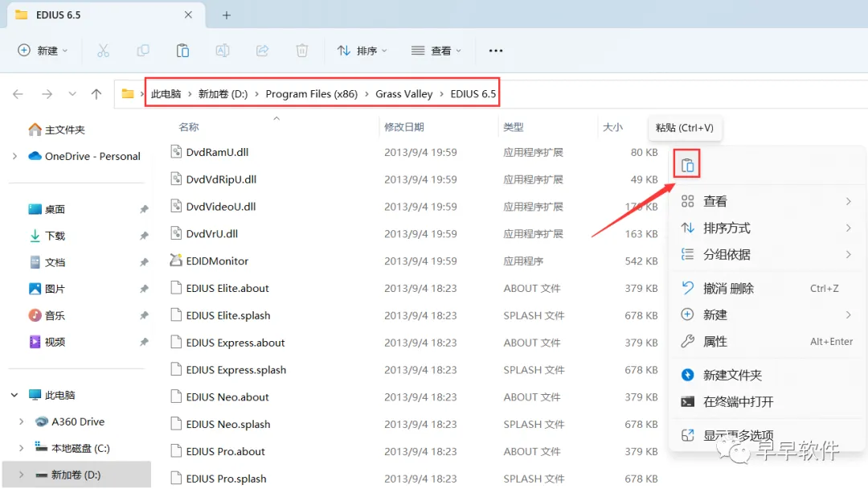
Task: Unpin 下载 using its pin icon
Action: (144, 236)
